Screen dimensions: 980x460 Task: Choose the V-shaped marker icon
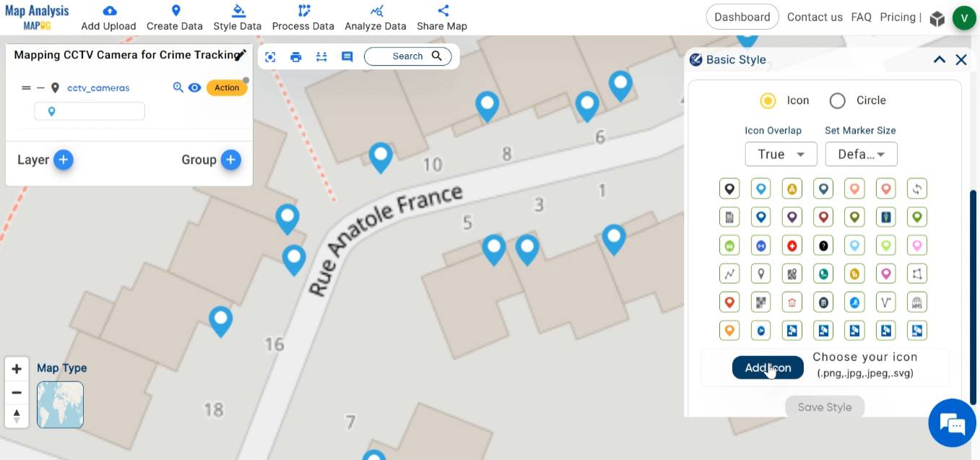[x=886, y=303]
